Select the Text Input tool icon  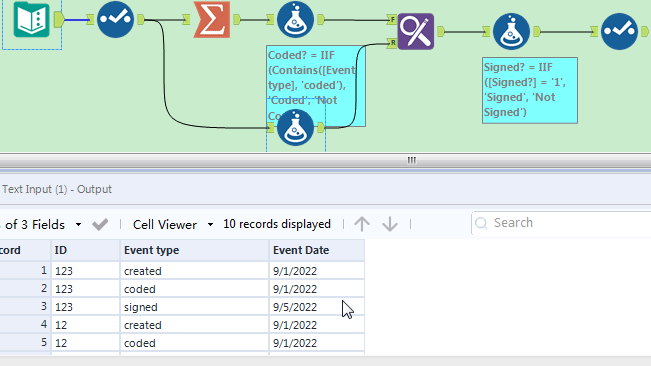[x=32, y=19]
